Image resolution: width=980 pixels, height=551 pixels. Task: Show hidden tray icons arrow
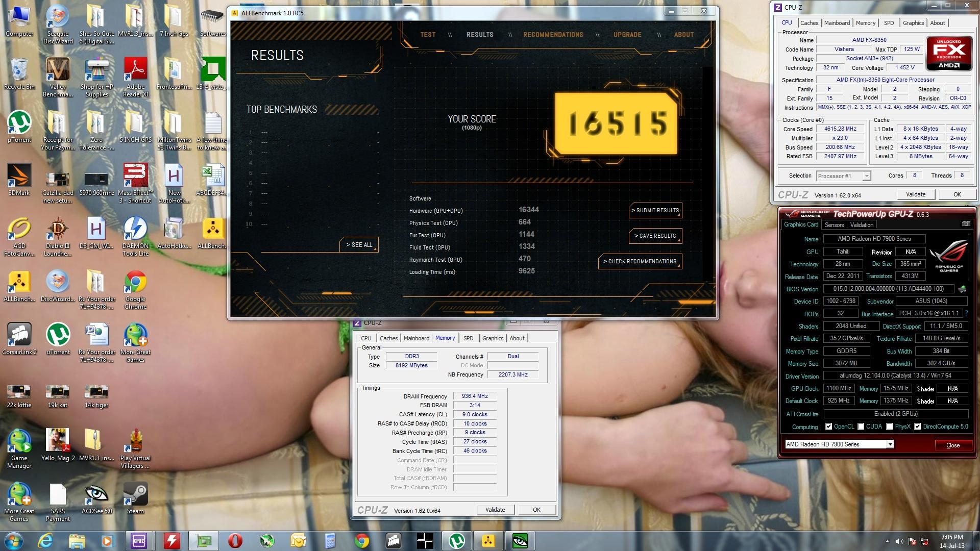pos(887,541)
